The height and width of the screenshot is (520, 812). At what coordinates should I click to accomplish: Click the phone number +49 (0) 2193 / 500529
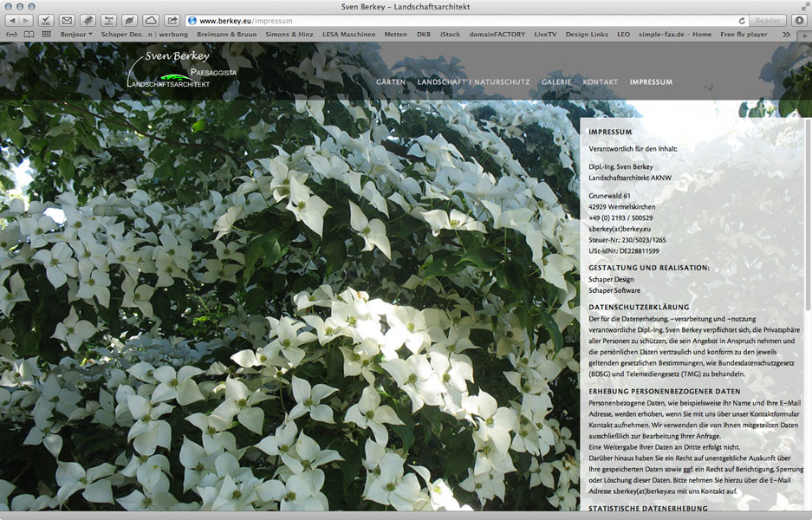coord(620,218)
